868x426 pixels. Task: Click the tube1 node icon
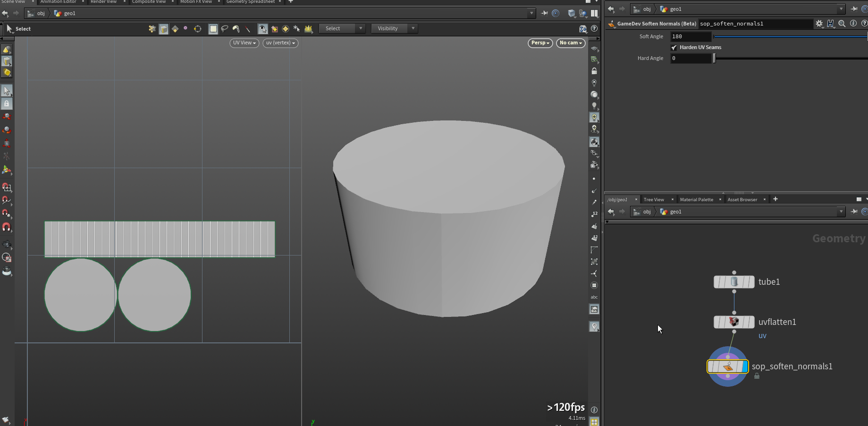734,282
